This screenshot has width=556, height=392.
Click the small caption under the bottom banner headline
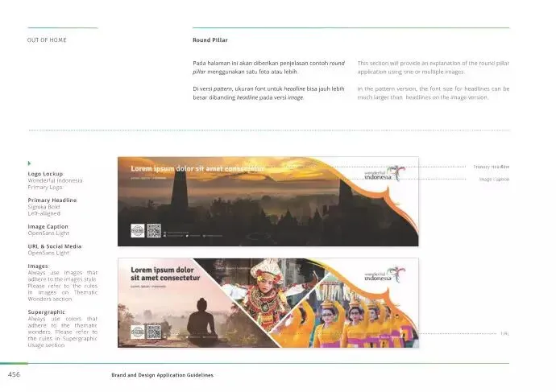(148, 286)
